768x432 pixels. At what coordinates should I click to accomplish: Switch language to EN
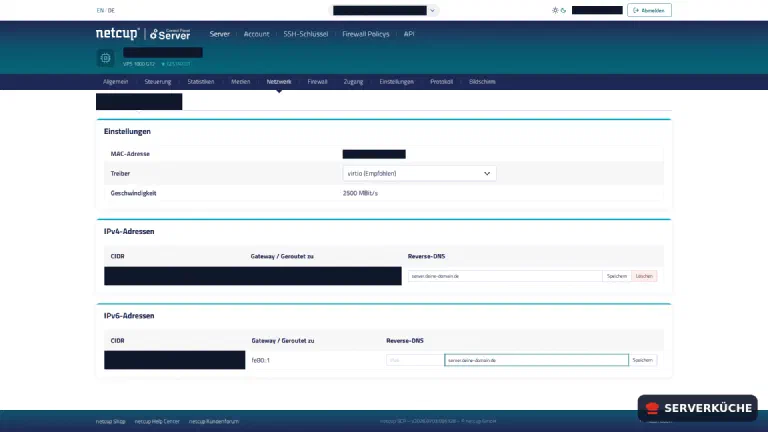pyautogui.click(x=100, y=10)
